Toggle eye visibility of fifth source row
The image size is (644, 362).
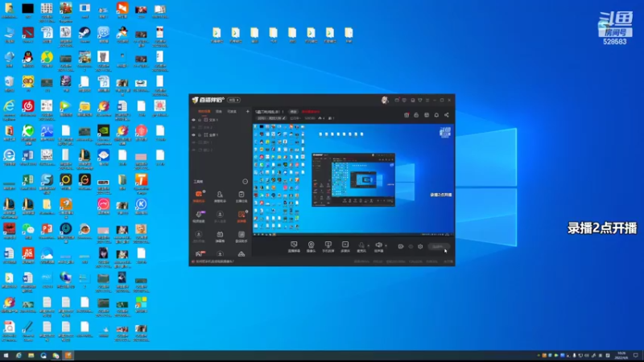pos(193,150)
